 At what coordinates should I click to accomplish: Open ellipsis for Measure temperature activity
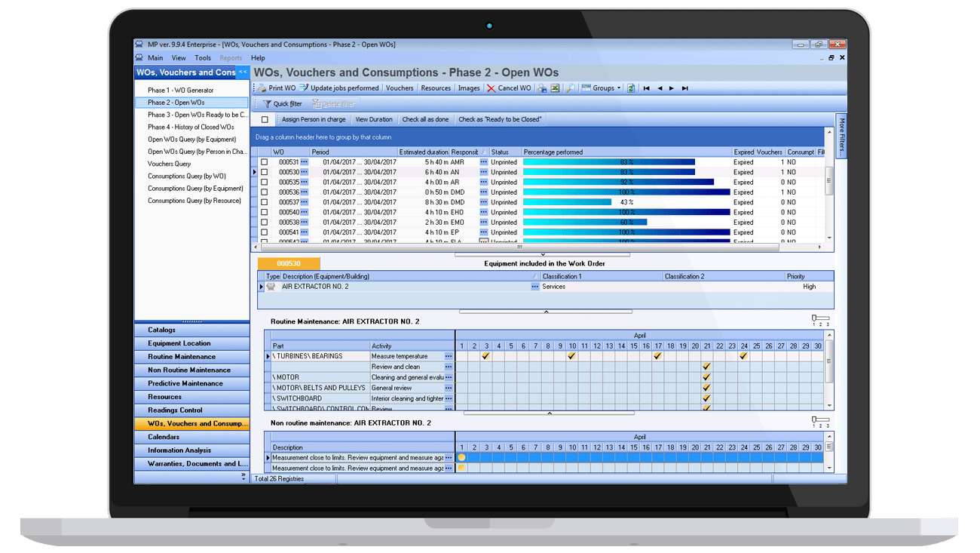(x=449, y=356)
